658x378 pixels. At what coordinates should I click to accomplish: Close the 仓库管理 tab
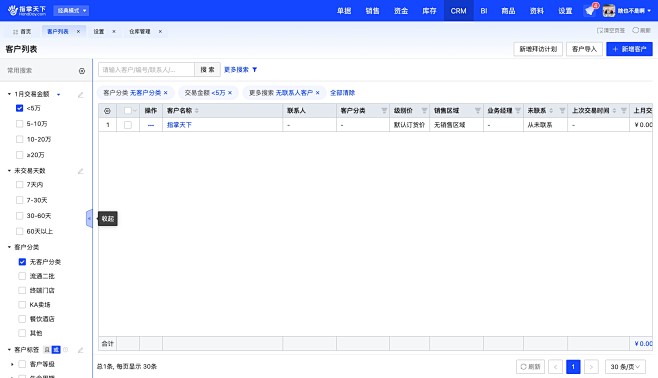click(160, 31)
